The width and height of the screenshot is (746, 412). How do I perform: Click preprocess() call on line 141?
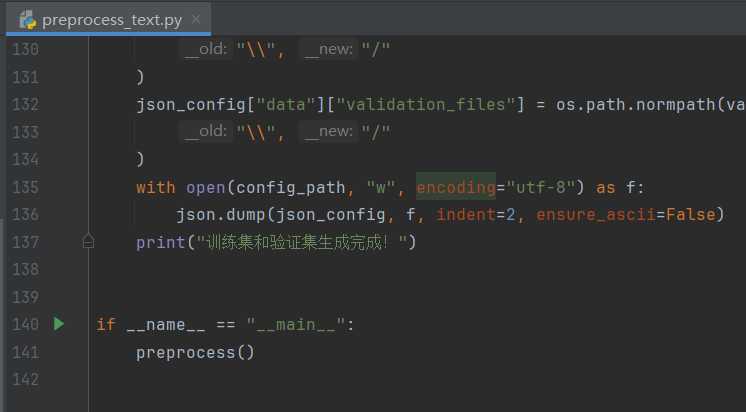click(195, 353)
